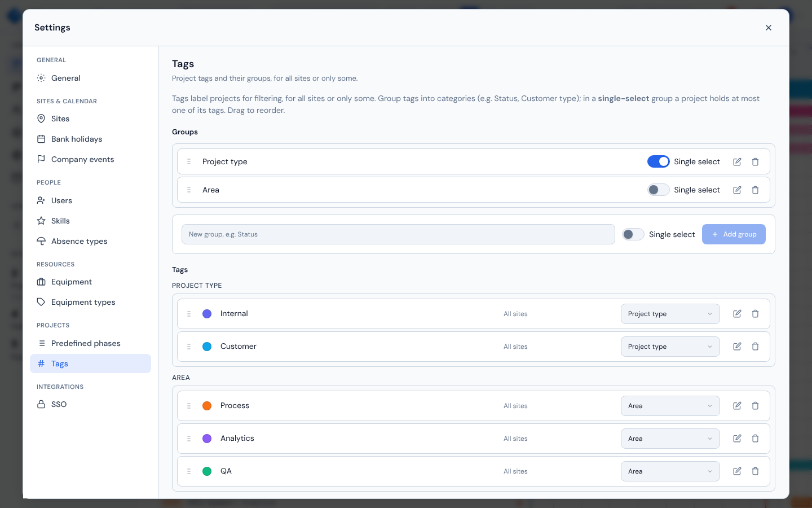Screen dimensions: 812x508
Task: Focus the New group name field
Action: click(x=398, y=234)
